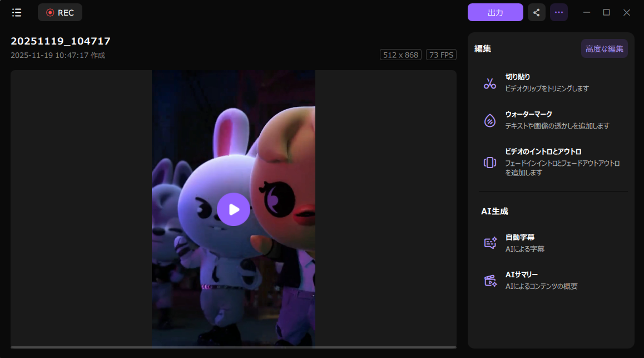
Task: Choose the テキストや画像の透かしを追加します description
Action: pos(557,126)
